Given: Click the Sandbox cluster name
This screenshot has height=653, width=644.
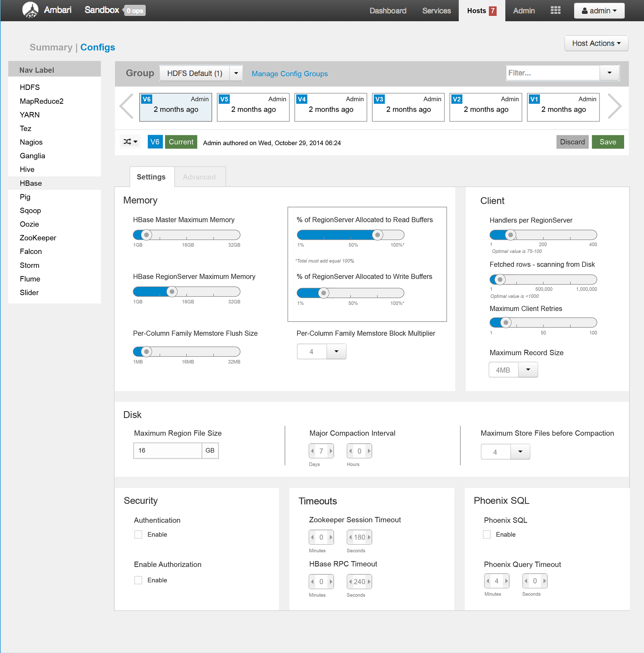Looking at the screenshot, I should 102,10.
